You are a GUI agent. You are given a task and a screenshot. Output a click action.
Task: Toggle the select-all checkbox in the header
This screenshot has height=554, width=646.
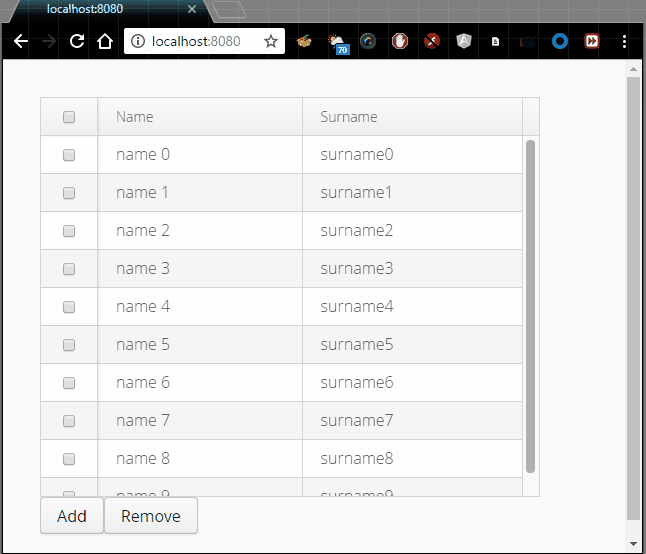click(69, 117)
